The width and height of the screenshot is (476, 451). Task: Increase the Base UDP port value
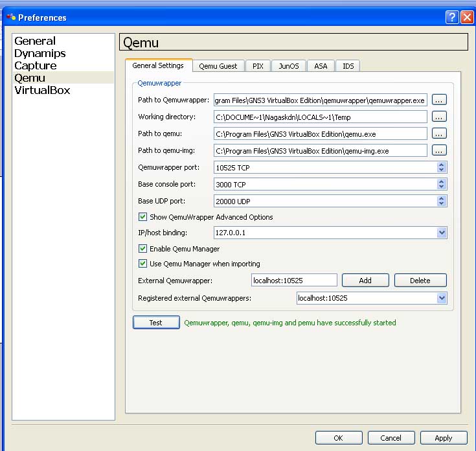click(x=442, y=198)
